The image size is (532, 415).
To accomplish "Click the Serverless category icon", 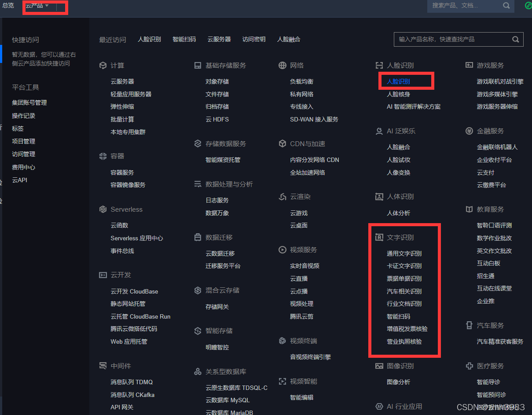I will [x=103, y=209].
